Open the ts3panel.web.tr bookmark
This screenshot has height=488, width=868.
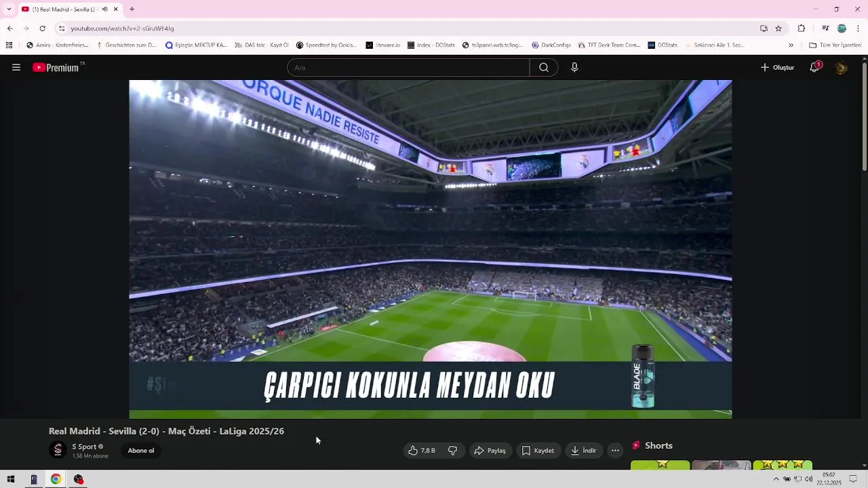493,45
